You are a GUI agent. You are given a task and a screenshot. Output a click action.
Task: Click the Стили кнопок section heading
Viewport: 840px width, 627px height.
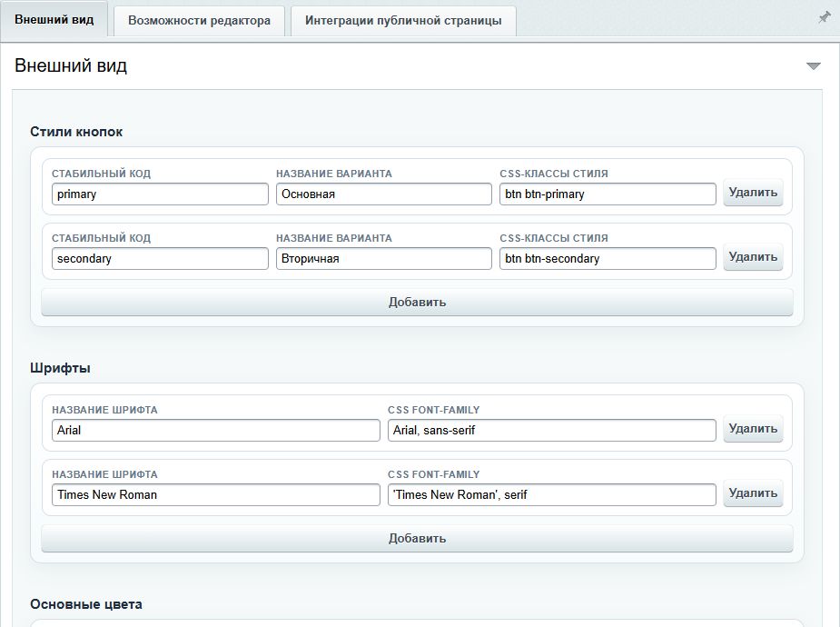(76, 132)
